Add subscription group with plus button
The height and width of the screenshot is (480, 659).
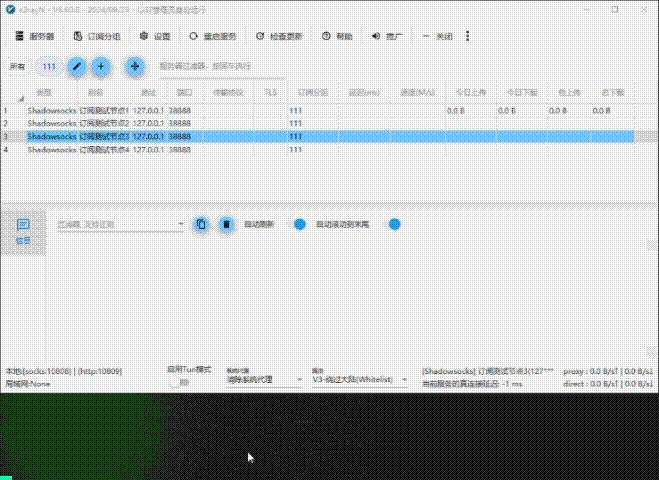pos(101,66)
